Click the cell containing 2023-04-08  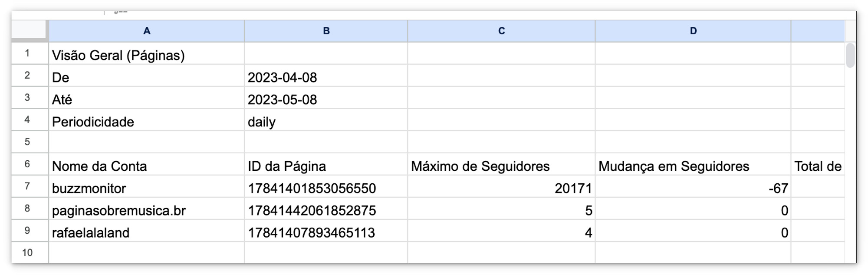(x=326, y=78)
